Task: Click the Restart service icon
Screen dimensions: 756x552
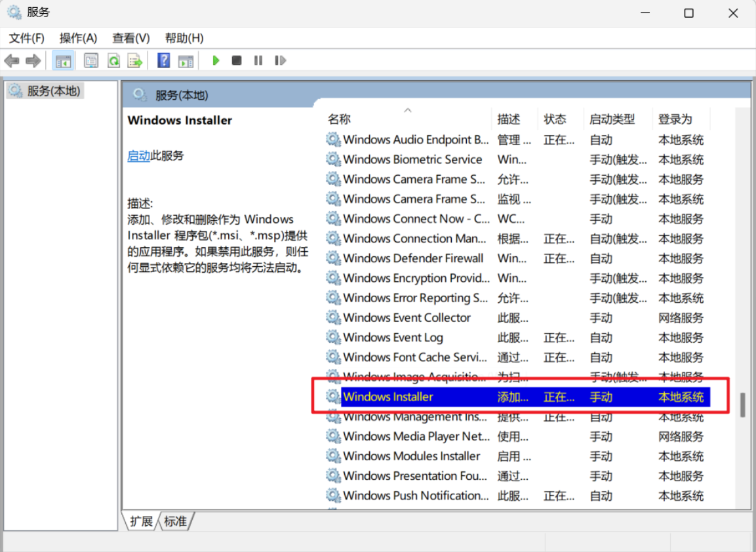Action: [280, 60]
